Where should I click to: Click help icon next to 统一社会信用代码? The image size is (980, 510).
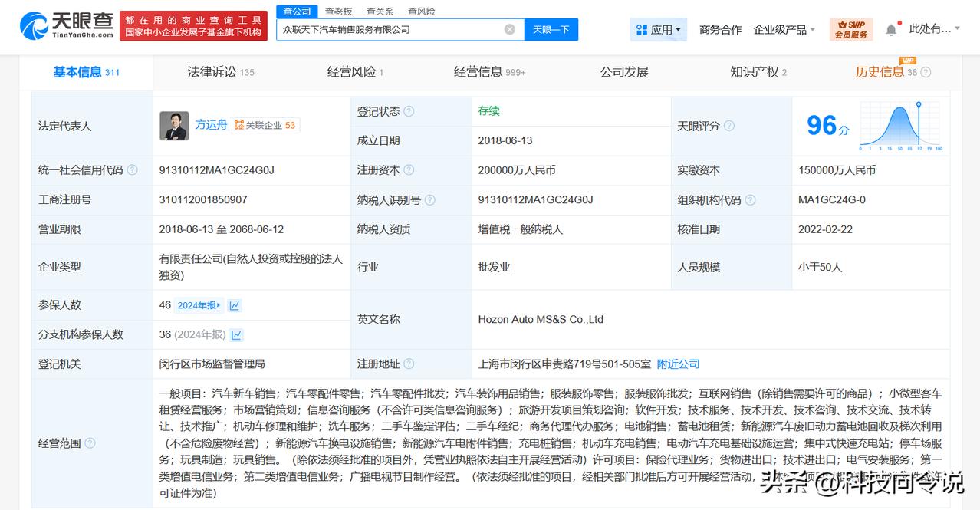click(132, 170)
